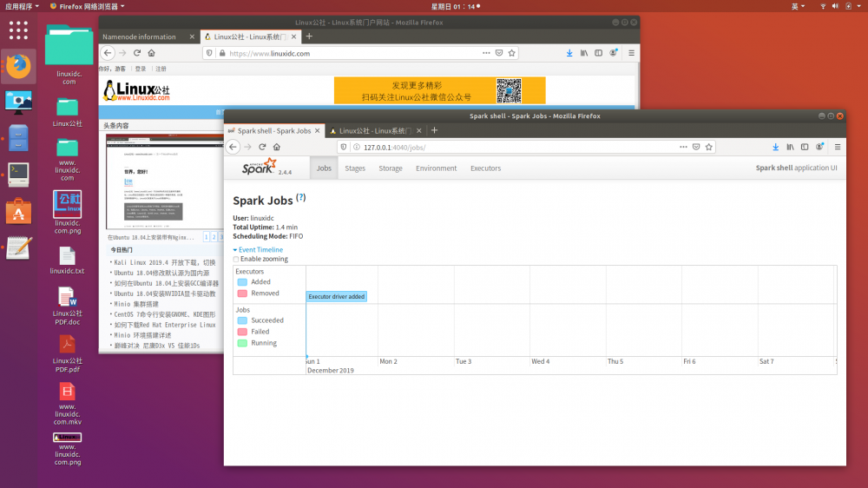Click site info icon beside 127.0.0.1 URL
This screenshot has height=488, width=868.
click(x=357, y=148)
